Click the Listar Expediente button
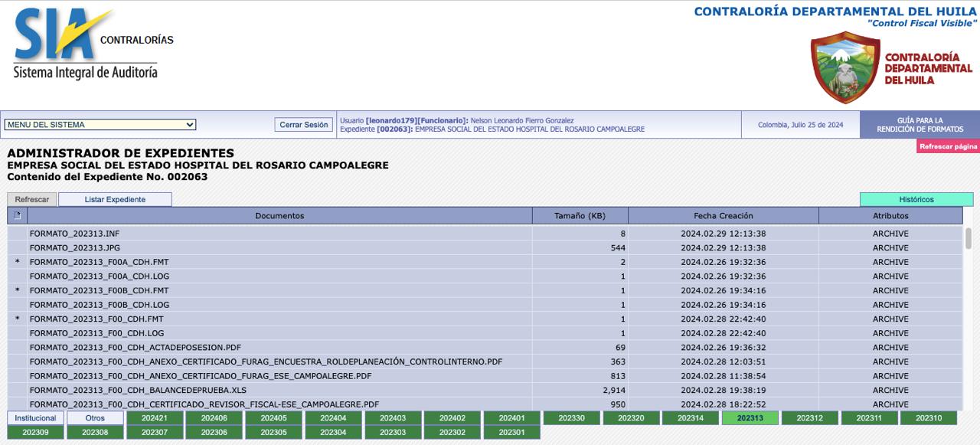The height and width of the screenshot is (445, 980). tap(115, 199)
